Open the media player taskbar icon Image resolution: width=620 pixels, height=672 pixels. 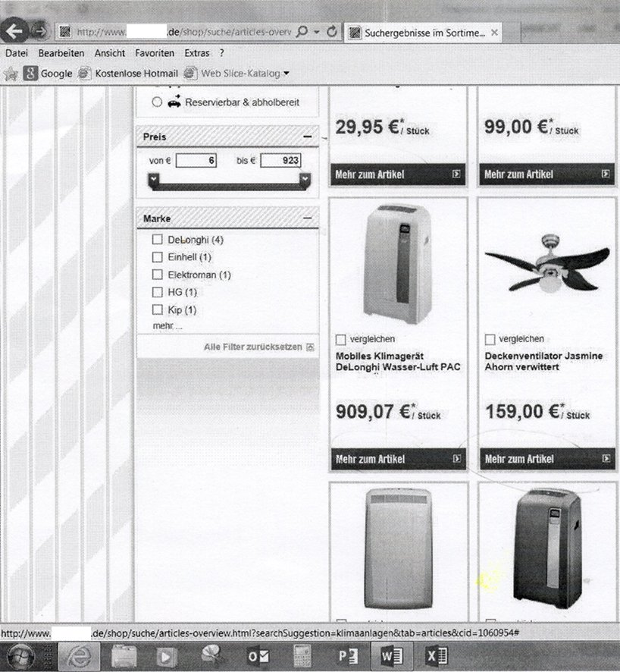167,657
